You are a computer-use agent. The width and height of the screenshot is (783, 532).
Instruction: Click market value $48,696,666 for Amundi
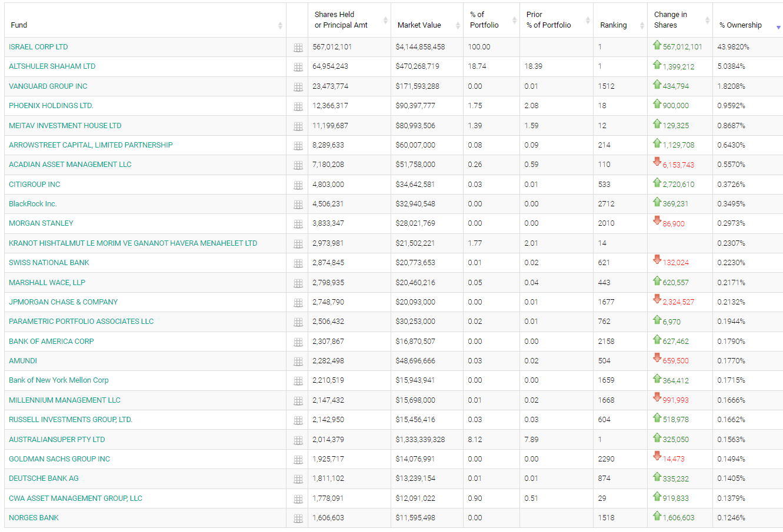(415, 361)
